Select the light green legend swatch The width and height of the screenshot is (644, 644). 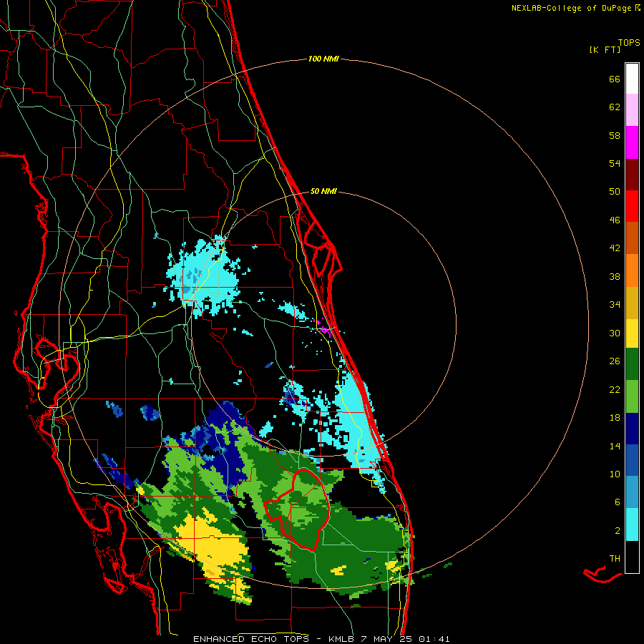tap(632, 396)
